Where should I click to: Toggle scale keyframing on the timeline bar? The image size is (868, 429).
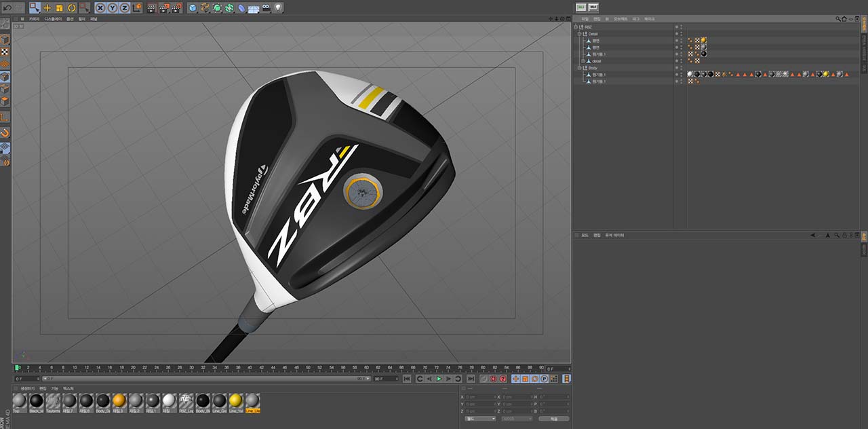point(526,379)
